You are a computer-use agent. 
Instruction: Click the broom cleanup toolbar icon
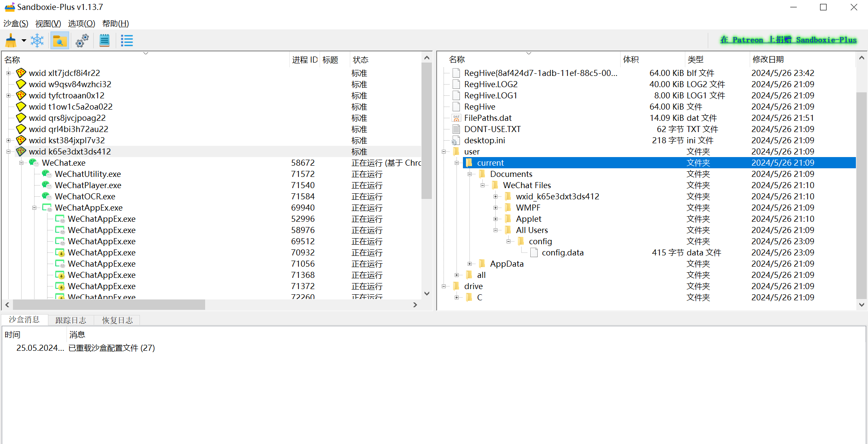(11, 41)
